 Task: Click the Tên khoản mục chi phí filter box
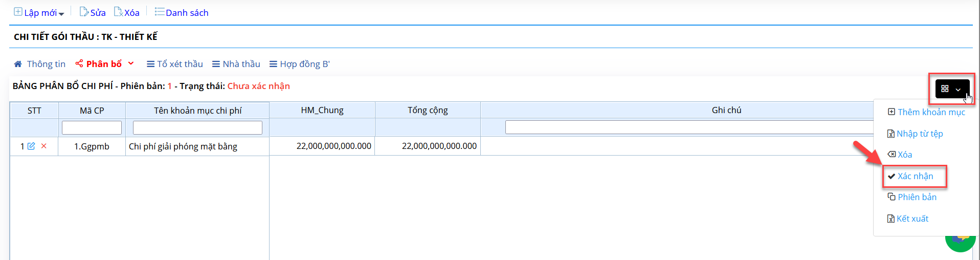click(x=197, y=127)
